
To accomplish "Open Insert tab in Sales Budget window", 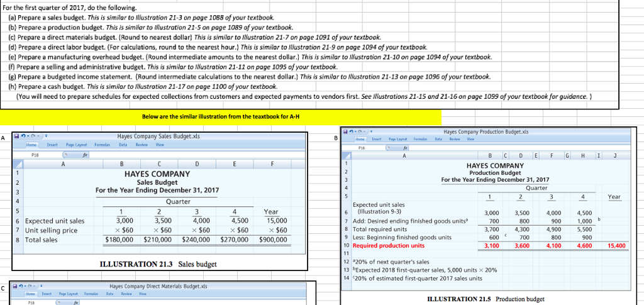I will (52, 145).
